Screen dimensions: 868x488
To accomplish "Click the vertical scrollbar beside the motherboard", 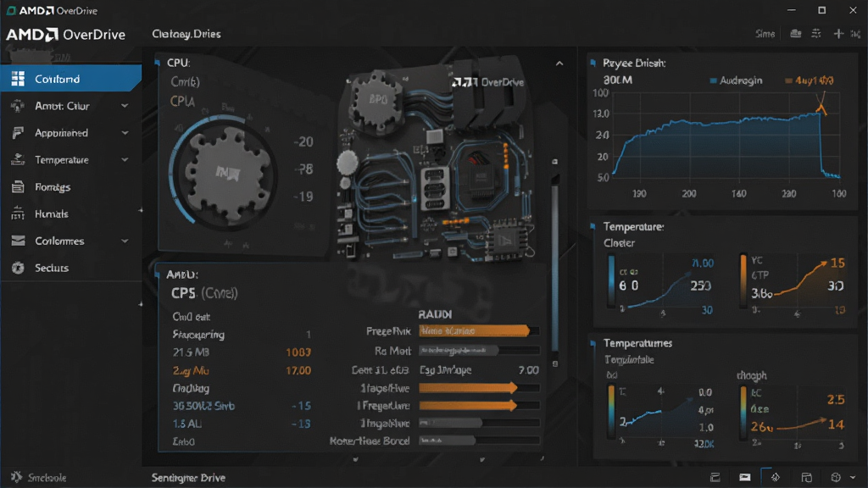I will 554,263.
